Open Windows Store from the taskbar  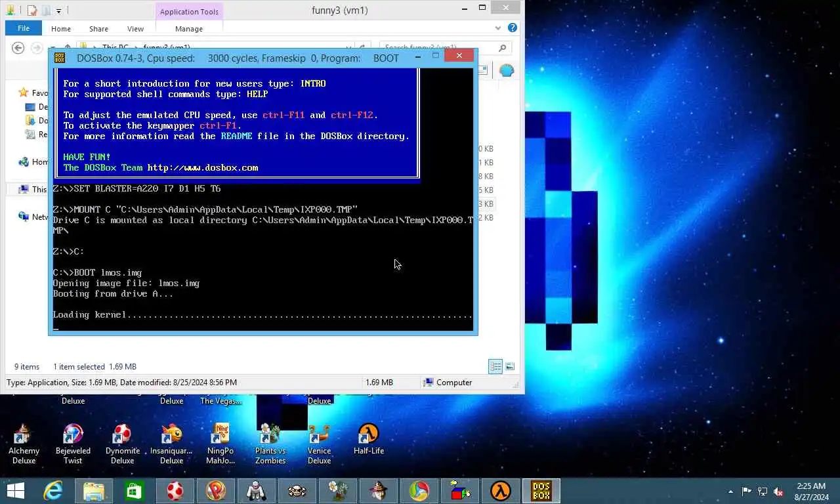(134, 491)
